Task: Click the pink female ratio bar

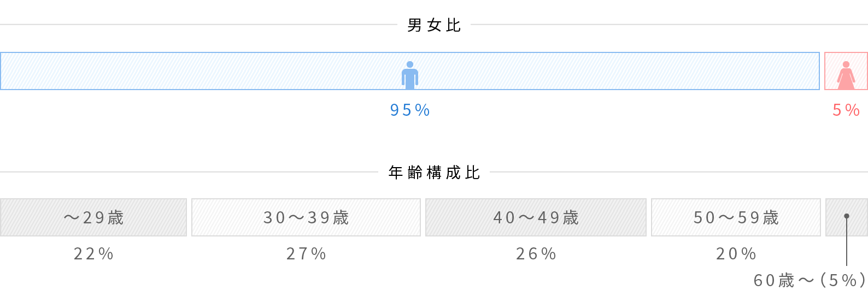Action: [x=846, y=71]
